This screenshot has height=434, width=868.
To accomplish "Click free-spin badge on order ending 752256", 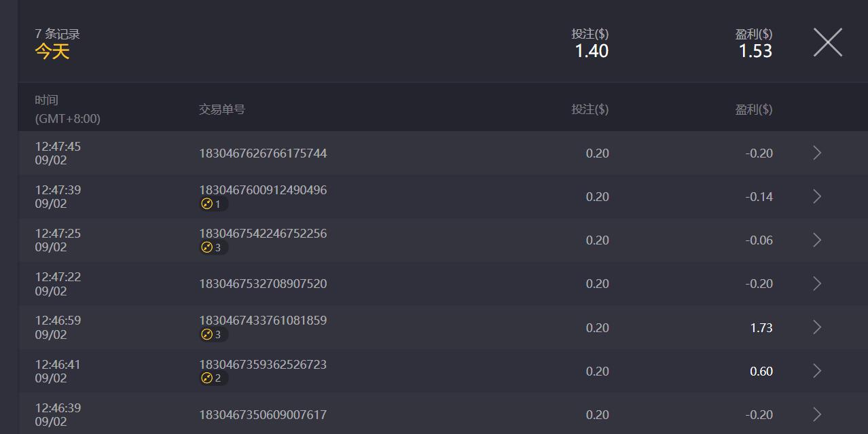I will [213, 247].
